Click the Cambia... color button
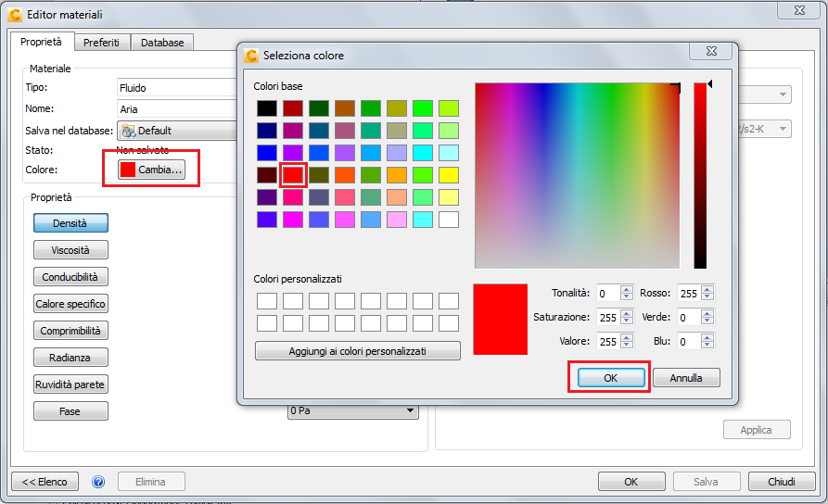This screenshot has width=828, height=504. click(151, 170)
